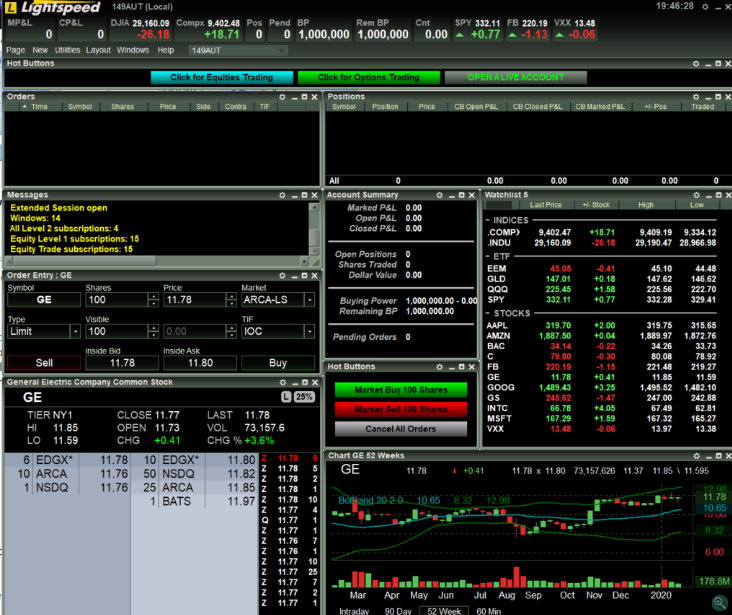The width and height of the screenshot is (732, 615).
Task: Collapse the ETF group in watchlist
Action: coord(487,257)
